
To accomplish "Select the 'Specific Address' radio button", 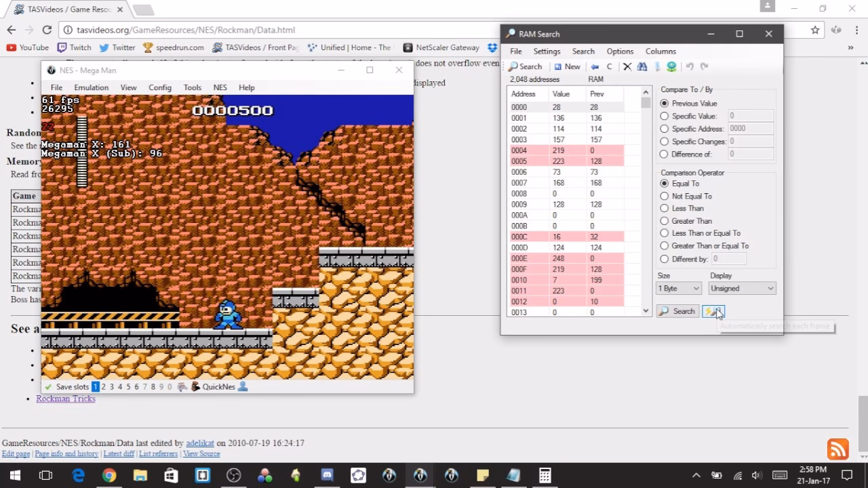I will click(x=664, y=129).
